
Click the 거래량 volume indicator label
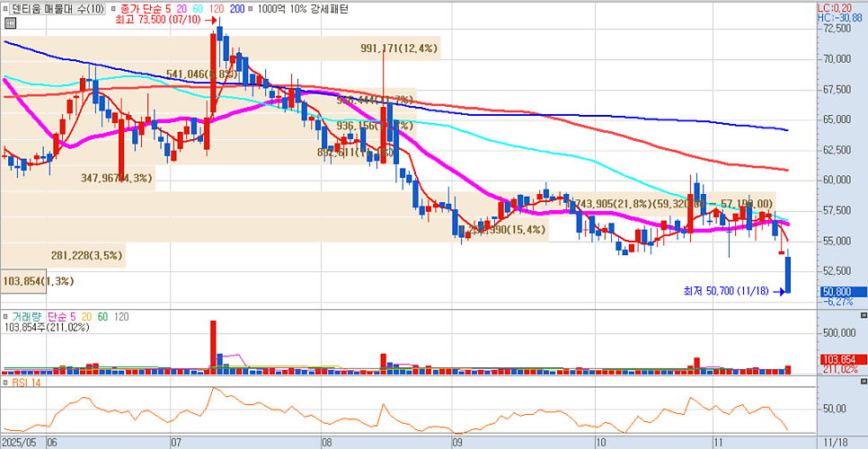click(x=27, y=317)
